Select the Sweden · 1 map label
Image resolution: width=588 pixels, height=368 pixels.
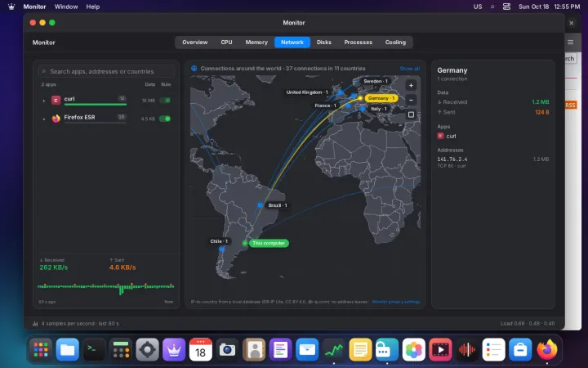(x=376, y=81)
